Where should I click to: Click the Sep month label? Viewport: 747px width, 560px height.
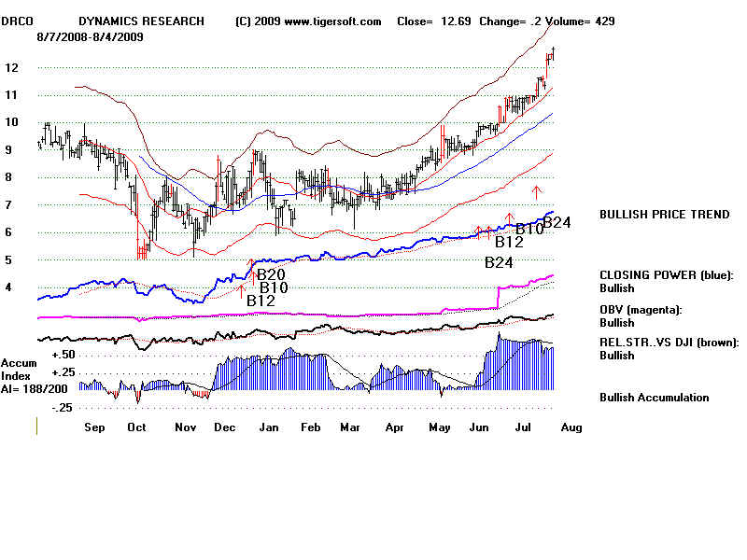[94, 427]
